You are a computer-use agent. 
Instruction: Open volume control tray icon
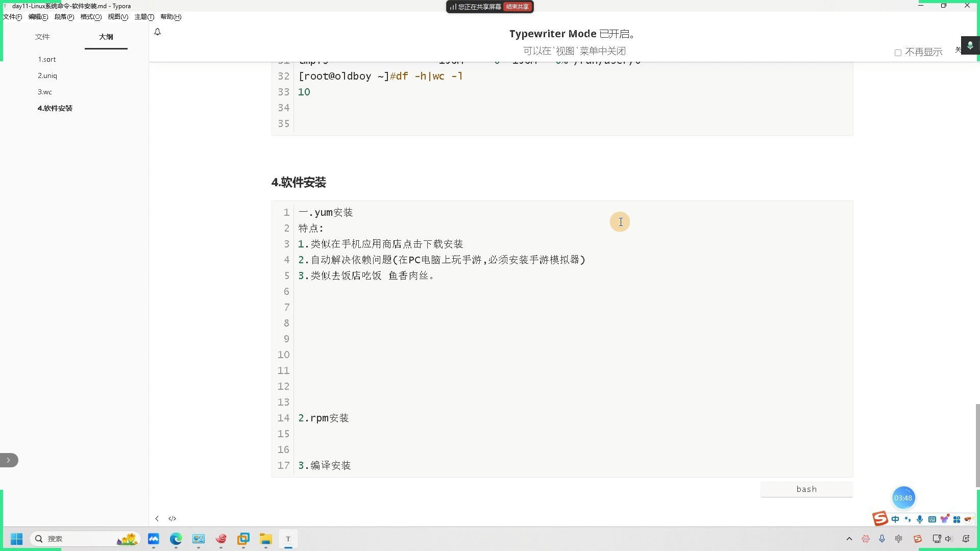(x=949, y=539)
